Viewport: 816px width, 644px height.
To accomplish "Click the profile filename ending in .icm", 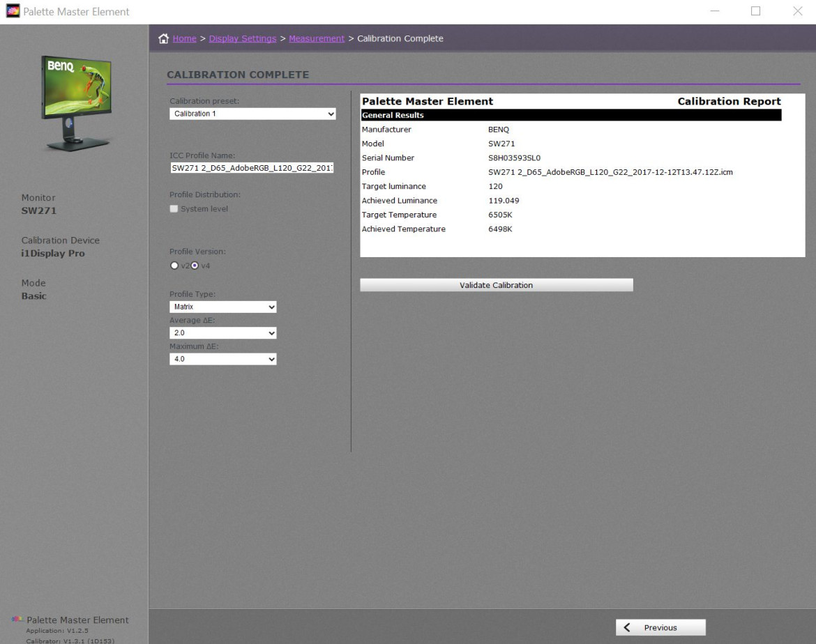I will pyautogui.click(x=610, y=172).
